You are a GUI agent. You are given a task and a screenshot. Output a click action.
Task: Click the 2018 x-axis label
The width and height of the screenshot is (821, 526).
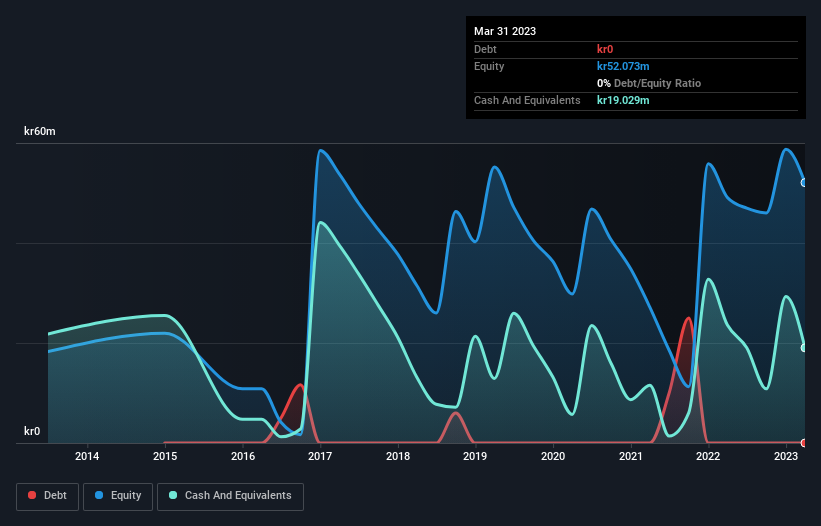pos(398,456)
